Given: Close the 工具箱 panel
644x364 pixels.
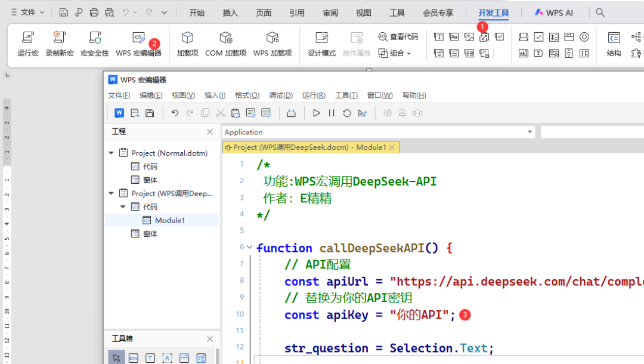Looking at the screenshot, I should (210, 338).
